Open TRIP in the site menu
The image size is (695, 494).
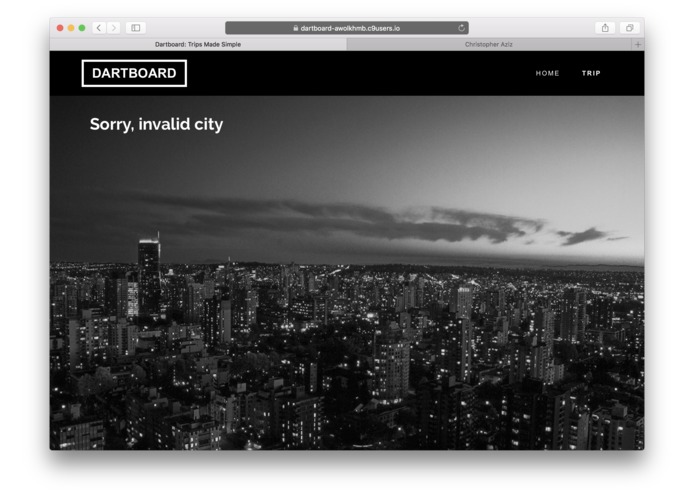tap(591, 73)
